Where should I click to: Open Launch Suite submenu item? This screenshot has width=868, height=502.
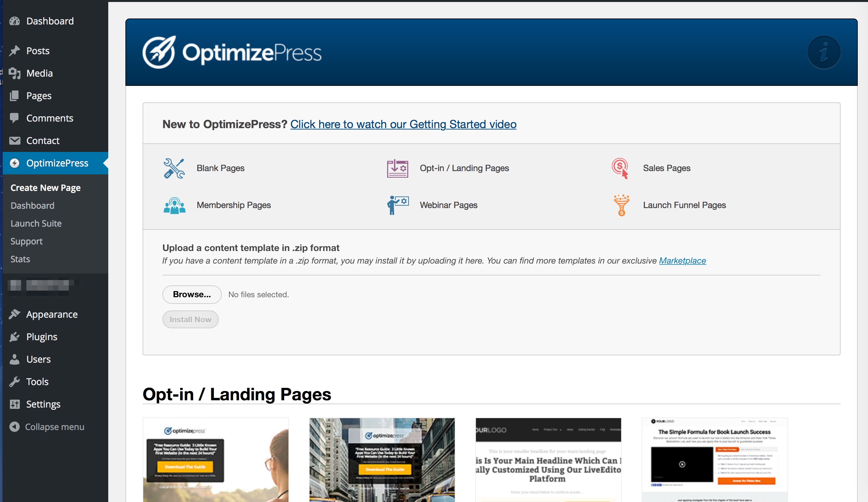pos(36,223)
